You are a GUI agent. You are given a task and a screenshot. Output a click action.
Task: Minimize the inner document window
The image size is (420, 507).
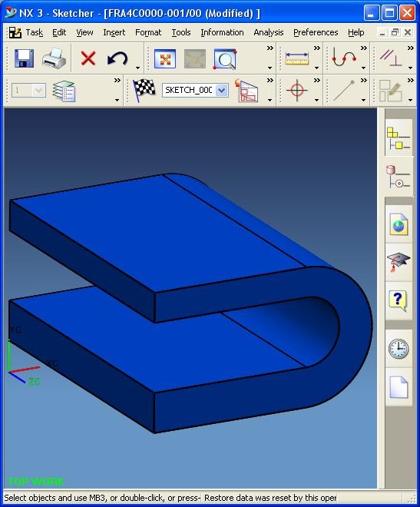(x=382, y=32)
